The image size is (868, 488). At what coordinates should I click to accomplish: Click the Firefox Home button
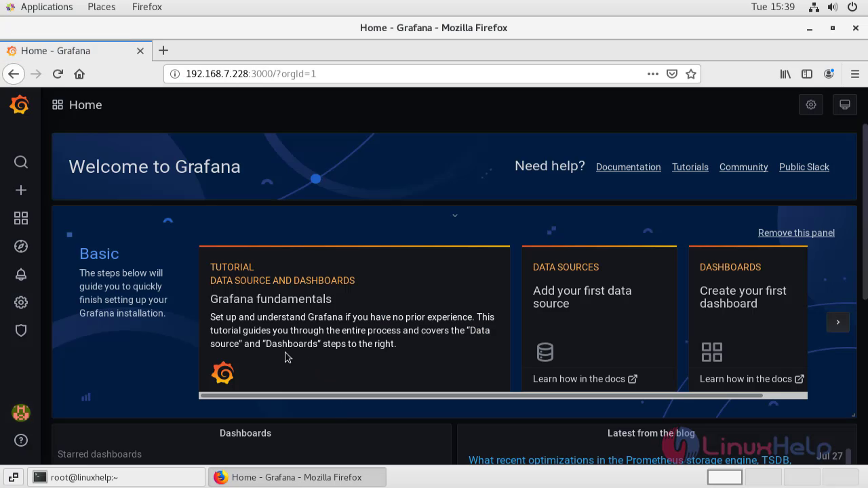79,74
